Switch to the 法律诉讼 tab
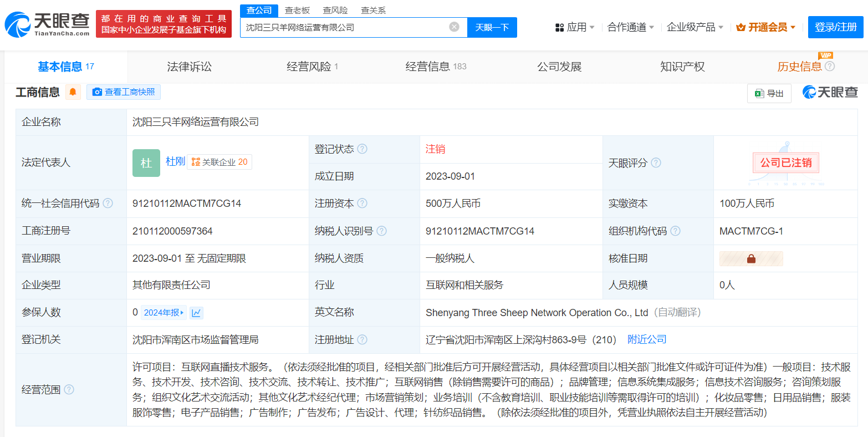 tap(189, 67)
